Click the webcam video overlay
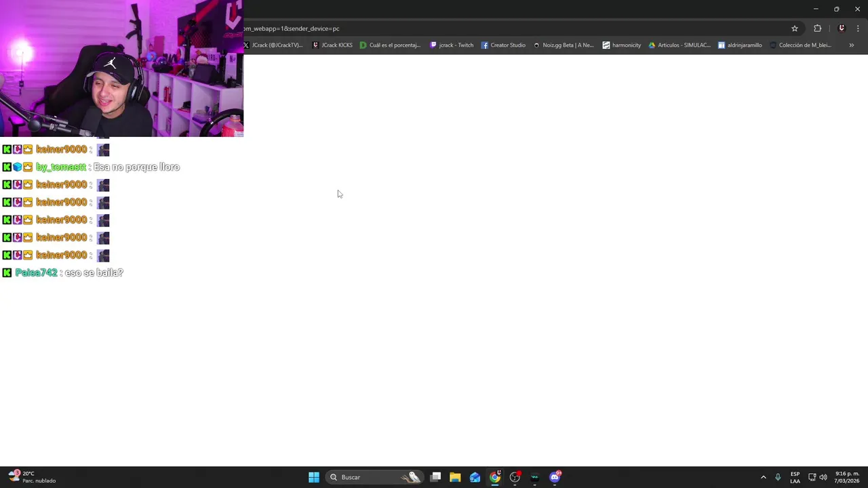 (x=121, y=68)
